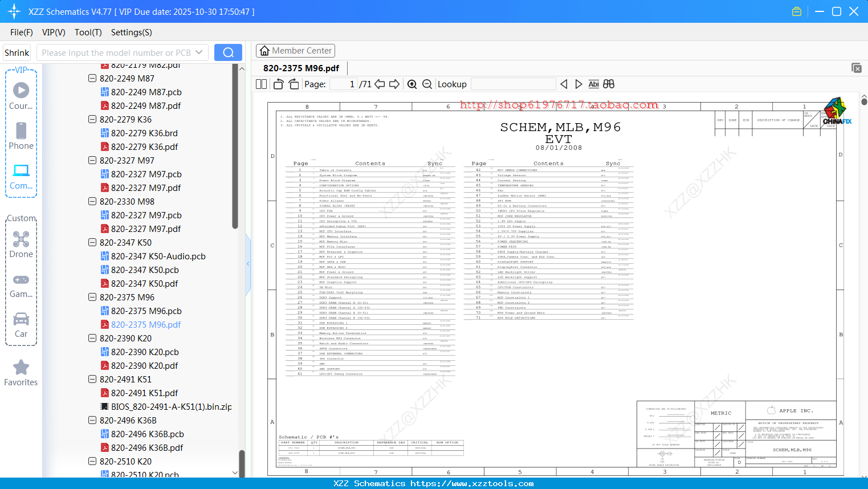The image size is (868, 489).
Task: Click the yellow gift box icon in the title bar
Action: [797, 11]
